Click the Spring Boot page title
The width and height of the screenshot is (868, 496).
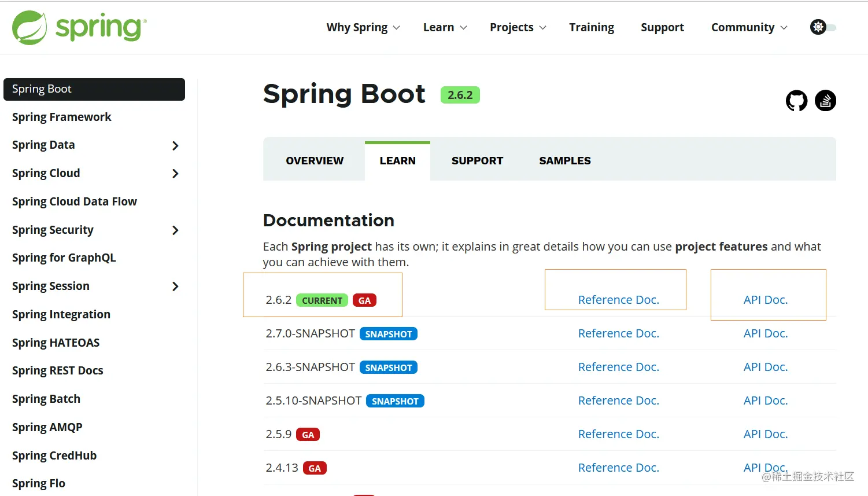344,94
